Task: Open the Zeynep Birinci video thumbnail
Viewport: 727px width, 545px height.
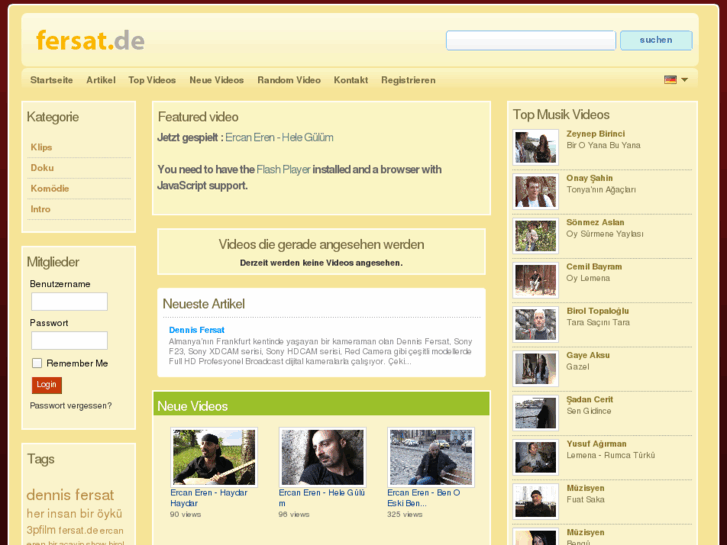Action: 536,147
